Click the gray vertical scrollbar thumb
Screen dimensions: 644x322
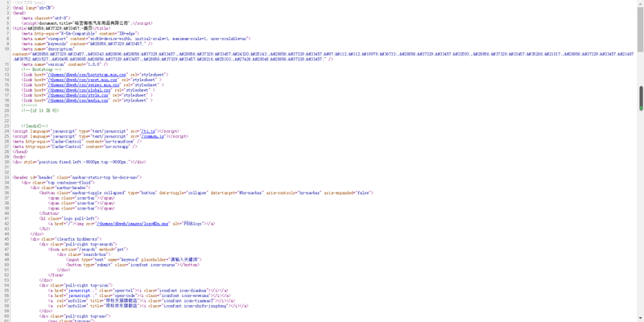(x=640, y=29)
